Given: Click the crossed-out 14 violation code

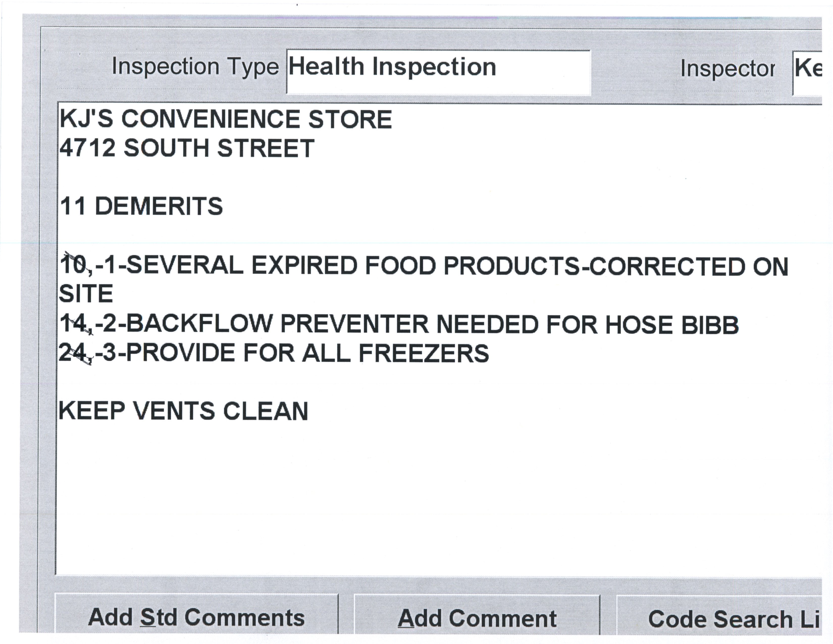Looking at the screenshot, I should [x=74, y=324].
